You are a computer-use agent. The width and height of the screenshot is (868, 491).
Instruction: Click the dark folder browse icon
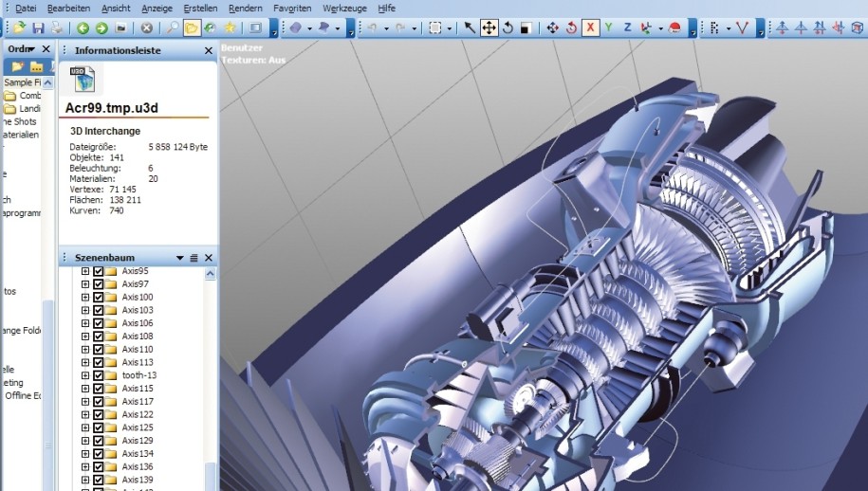(x=120, y=28)
